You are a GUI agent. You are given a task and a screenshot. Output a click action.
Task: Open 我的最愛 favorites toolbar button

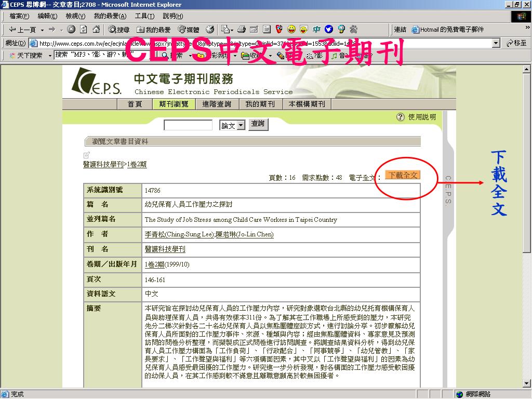point(154,30)
